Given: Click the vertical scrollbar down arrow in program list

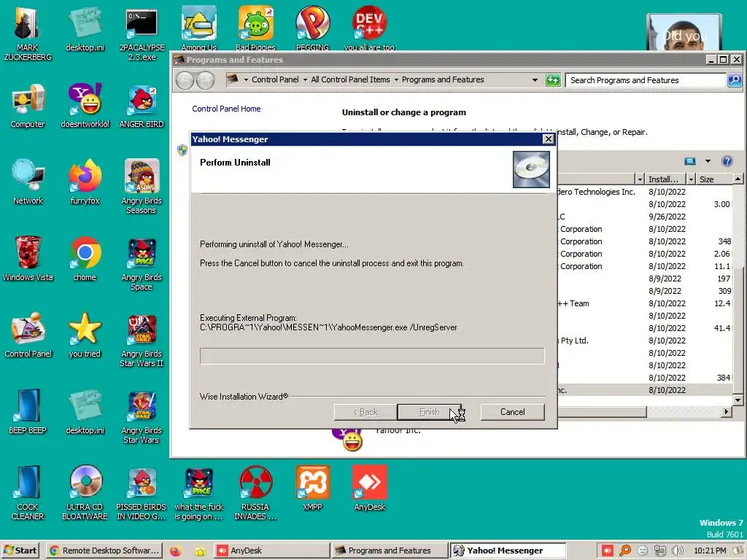Looking at the screenshot, I should [x=738, y=400].
